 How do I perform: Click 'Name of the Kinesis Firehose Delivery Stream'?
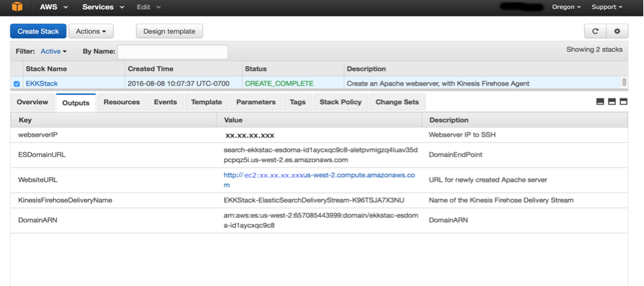501,200
